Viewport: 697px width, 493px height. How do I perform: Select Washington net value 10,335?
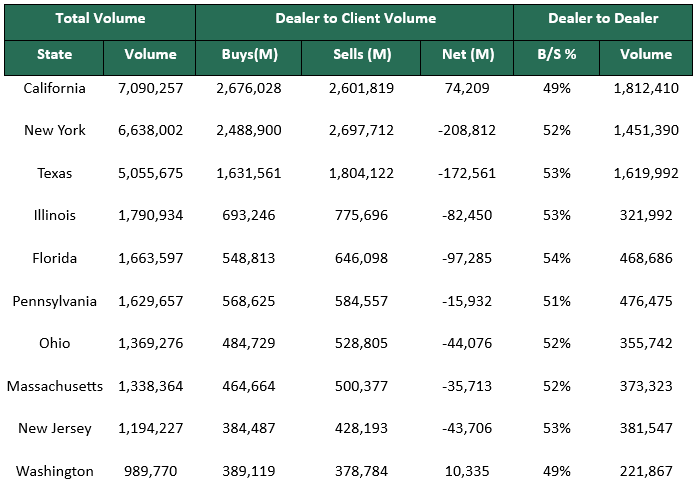[468, 471]
